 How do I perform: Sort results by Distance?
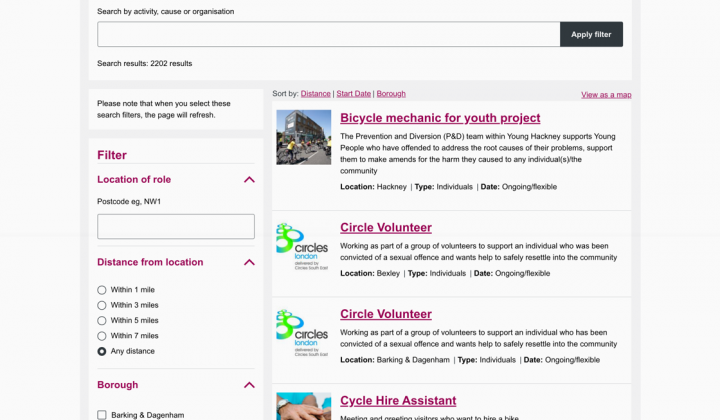click(315, 94)
